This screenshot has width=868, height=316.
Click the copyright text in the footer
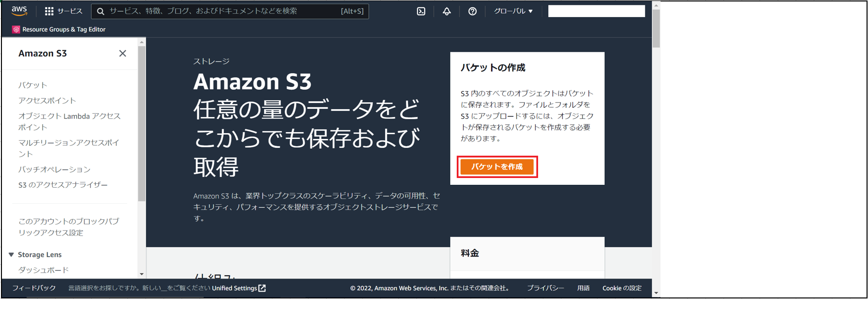coord(430,288)
